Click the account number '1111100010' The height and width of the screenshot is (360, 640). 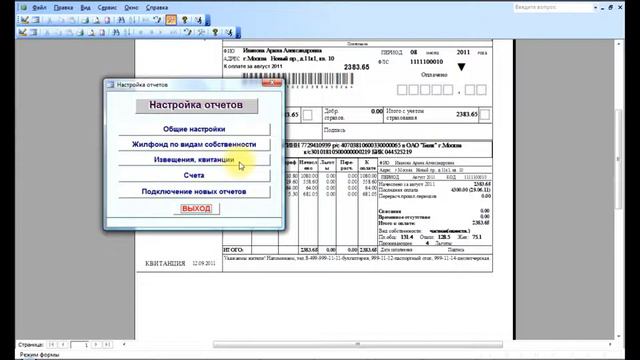point(427,62)
